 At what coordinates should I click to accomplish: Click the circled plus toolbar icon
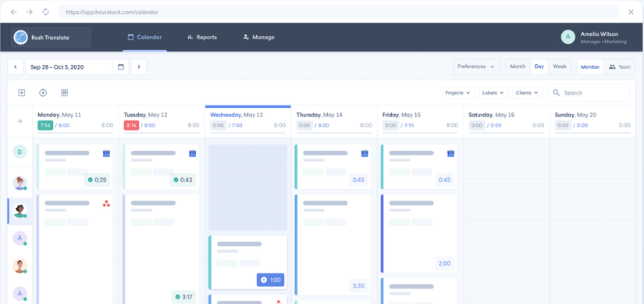coord(43,92)
